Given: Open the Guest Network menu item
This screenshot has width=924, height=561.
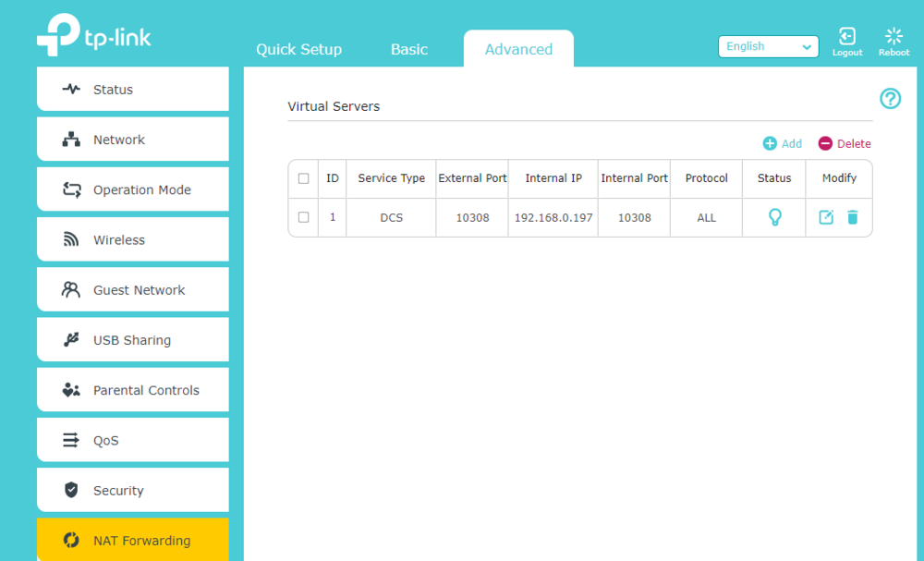Looking at the screenshot, I should click(x=132, y=289).
